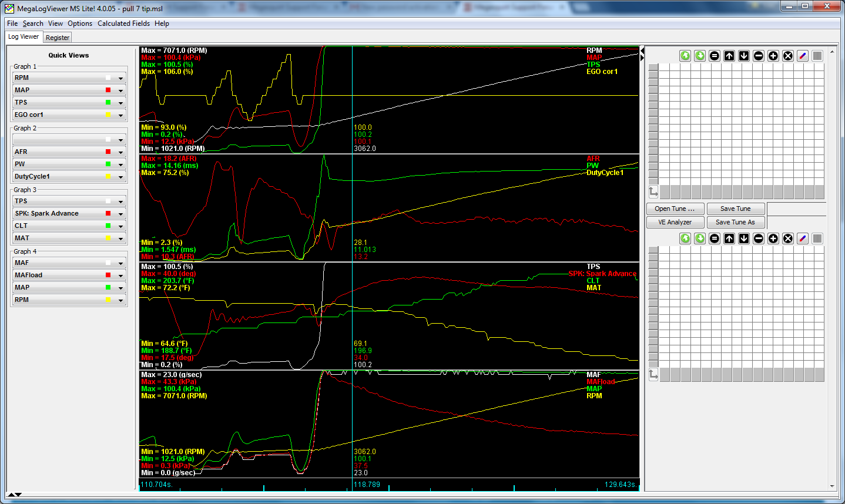Click the small arrows at bottom-left corner
The width and height of the screenshot is (845, 504).
tap(14, 495)
